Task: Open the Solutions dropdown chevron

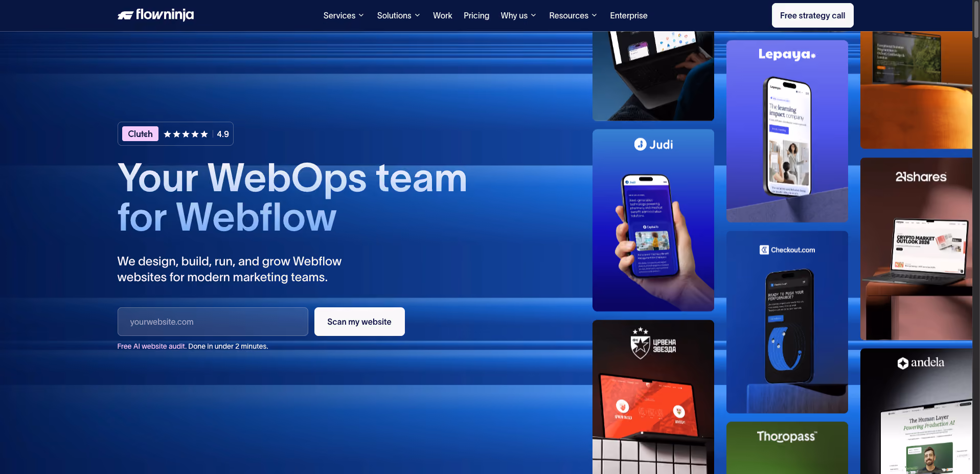Action: pos(418,15)
